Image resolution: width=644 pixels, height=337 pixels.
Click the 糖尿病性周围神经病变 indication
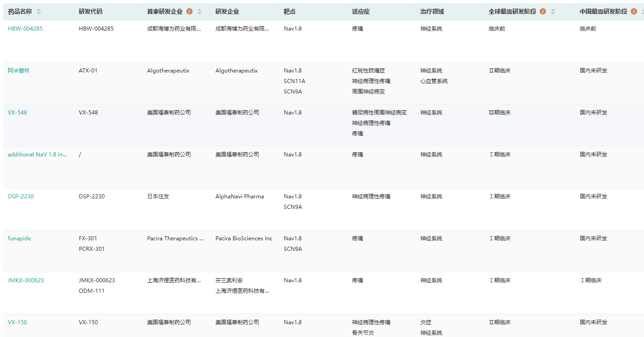(x=379, y=113)
